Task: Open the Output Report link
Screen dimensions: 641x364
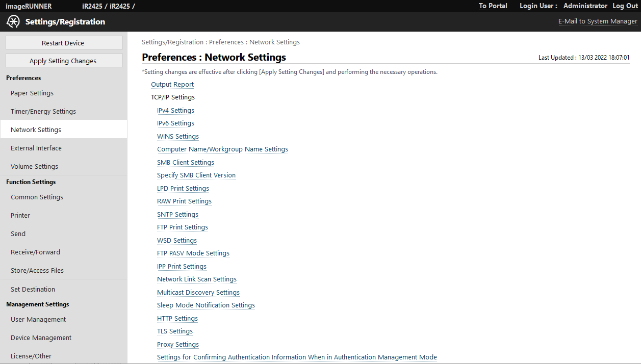Action: pos(172,85)
